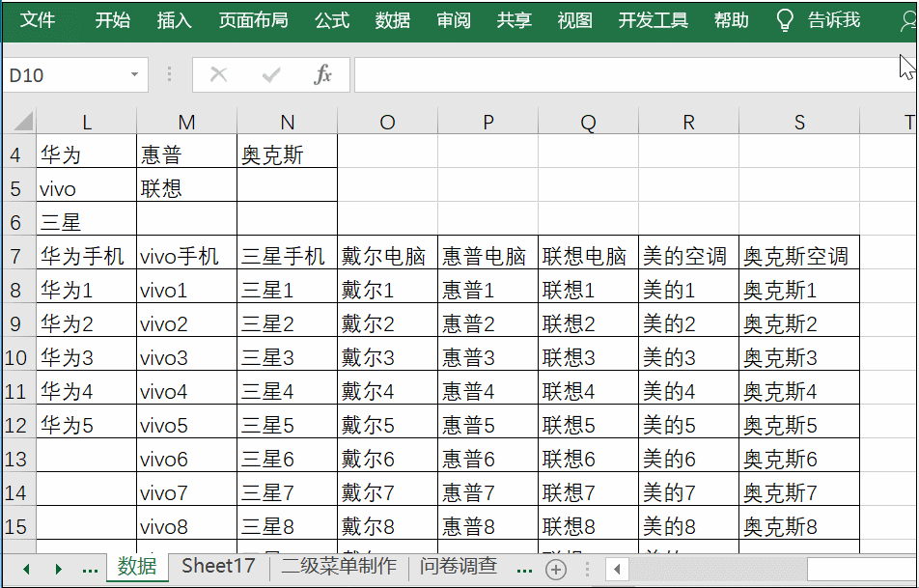Select column M header
The image size is (919, 588).
point(186,122)
